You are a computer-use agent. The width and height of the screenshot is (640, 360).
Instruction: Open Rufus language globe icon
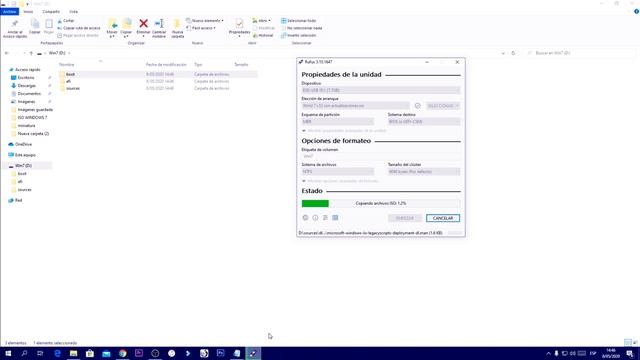(305, 218)
